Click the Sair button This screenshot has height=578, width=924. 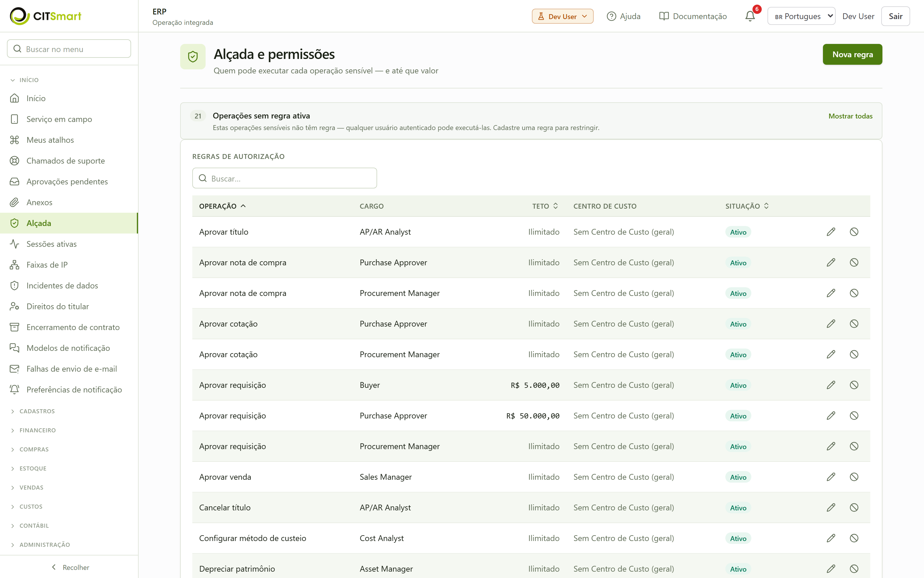click(895, 16)
